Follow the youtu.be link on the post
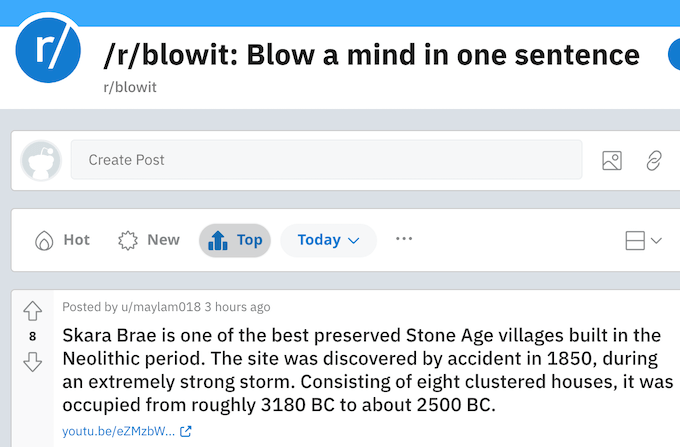Screen dimensions: 680x447 (118, 432)
